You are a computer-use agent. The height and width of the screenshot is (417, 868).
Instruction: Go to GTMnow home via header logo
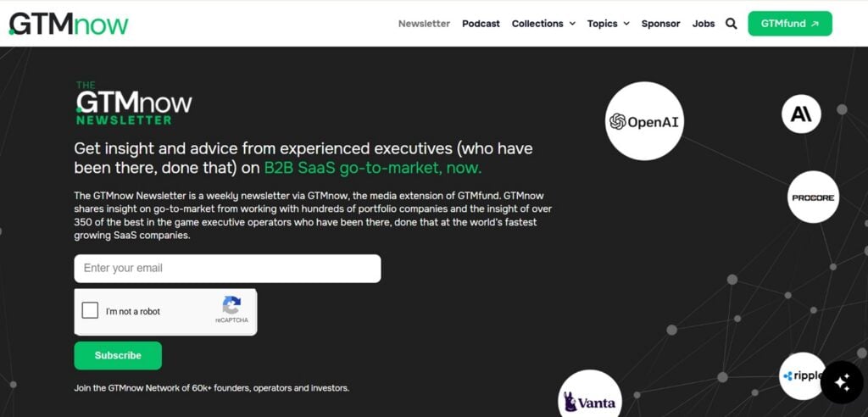pyautogui.click(x=69, y=24)
